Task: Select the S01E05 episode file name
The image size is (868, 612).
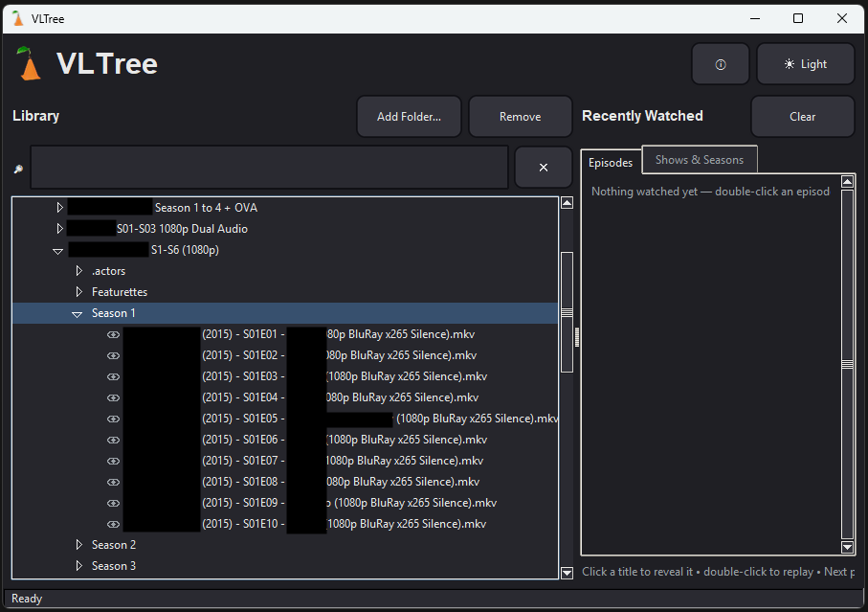Action: 341,419
